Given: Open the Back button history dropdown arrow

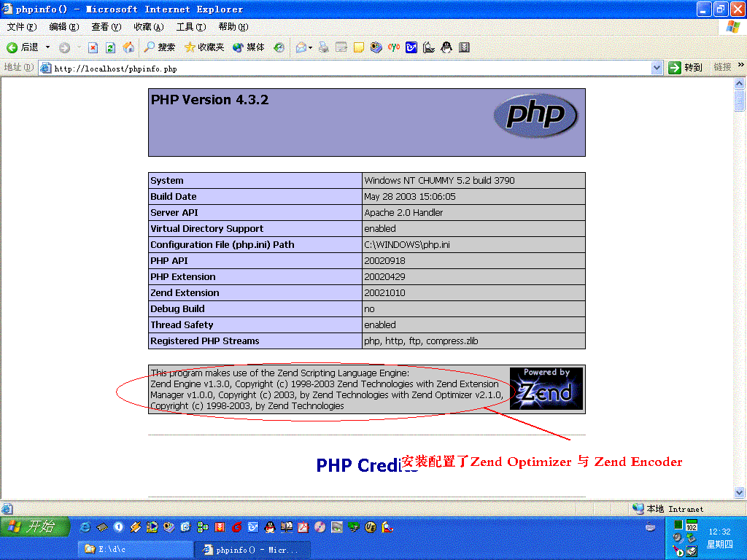Looking at the screenshot, I should (47, 47).
